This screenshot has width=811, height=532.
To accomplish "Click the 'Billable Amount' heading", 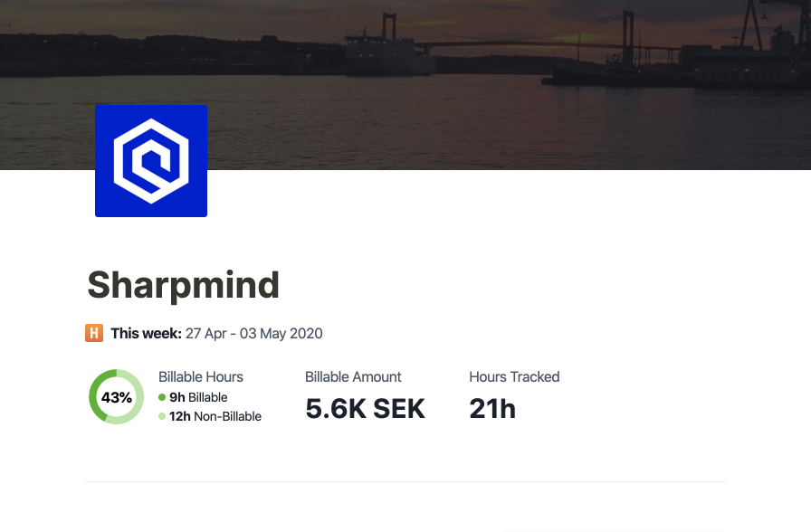I will (353, 377).
